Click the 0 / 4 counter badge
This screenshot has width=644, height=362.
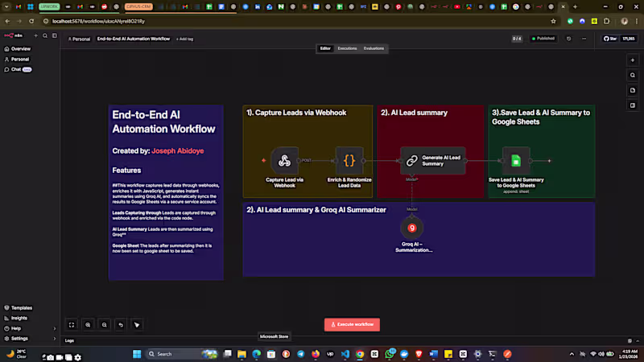(517, 39)
